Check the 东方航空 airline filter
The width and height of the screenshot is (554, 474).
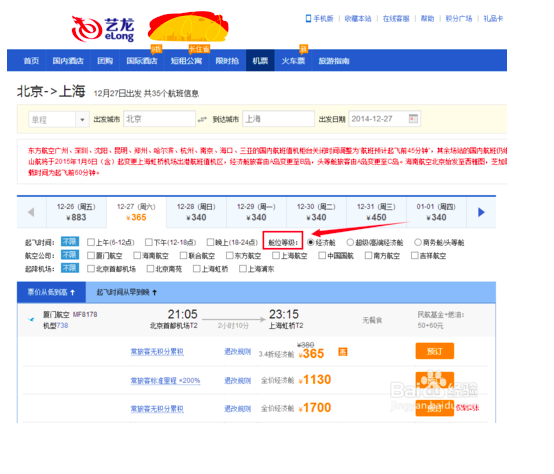[230, 255]
